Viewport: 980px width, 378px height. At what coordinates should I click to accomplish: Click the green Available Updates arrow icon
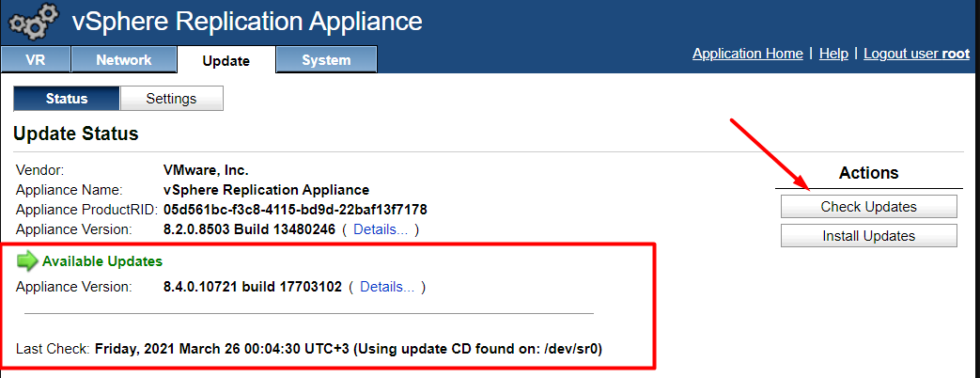click(x=27, y=261)
